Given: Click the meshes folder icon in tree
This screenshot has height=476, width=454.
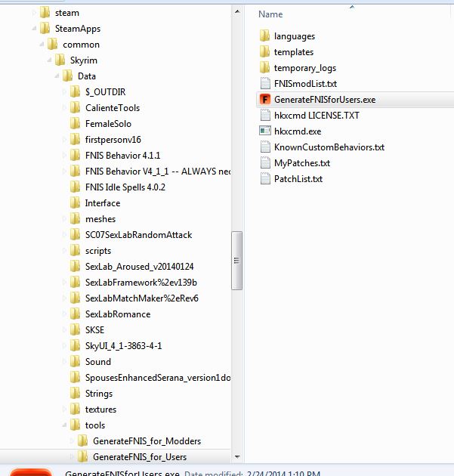Looking at the screenshot, I should [75, 218].
